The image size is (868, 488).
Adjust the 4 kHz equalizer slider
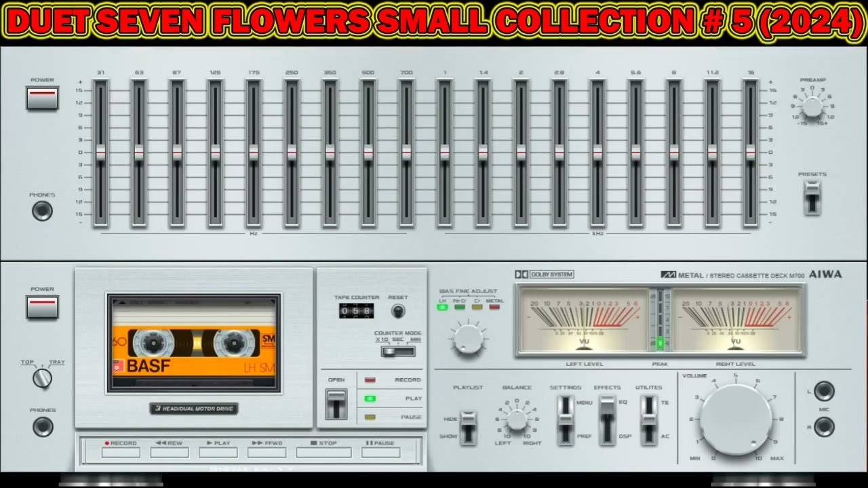[597, 153]
